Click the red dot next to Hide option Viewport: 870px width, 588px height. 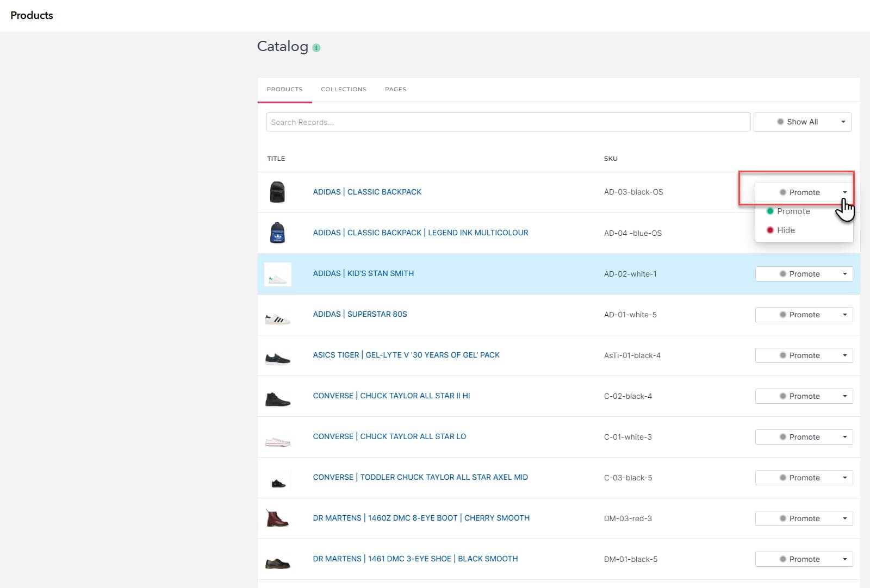[x=769, y=230]
